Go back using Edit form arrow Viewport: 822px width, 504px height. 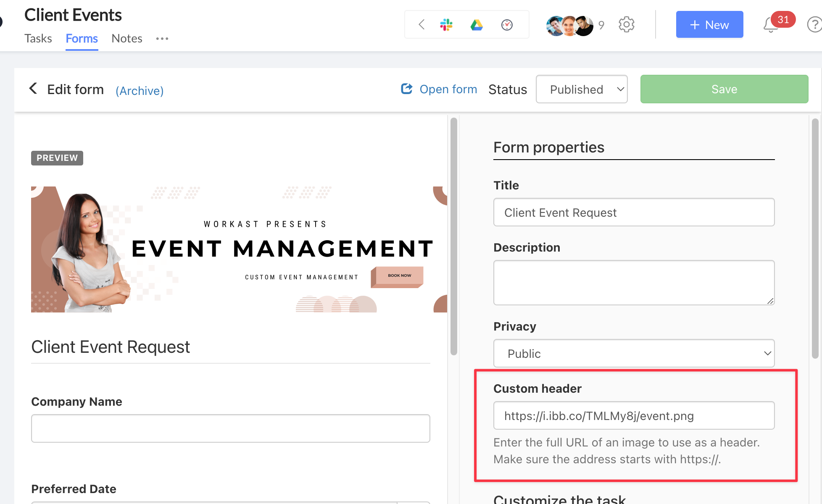click(33, 89)
